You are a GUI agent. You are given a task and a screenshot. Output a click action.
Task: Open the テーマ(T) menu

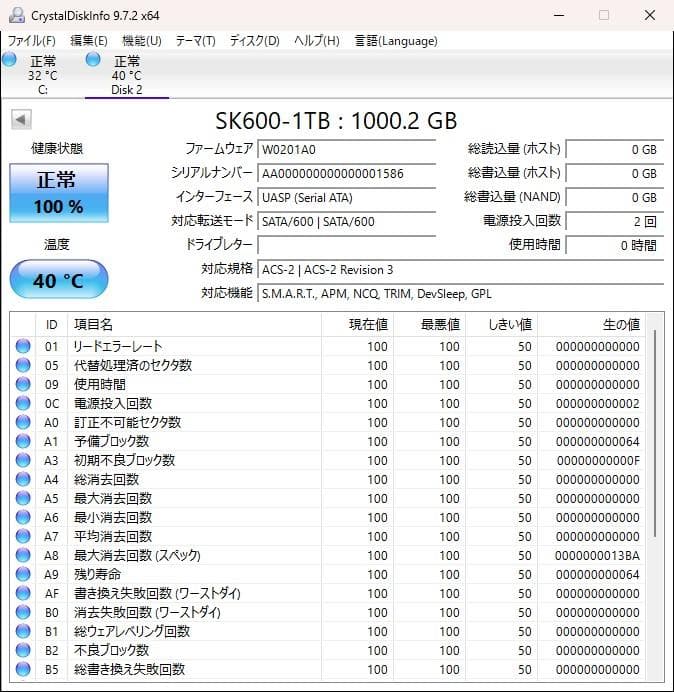(196, 41)
